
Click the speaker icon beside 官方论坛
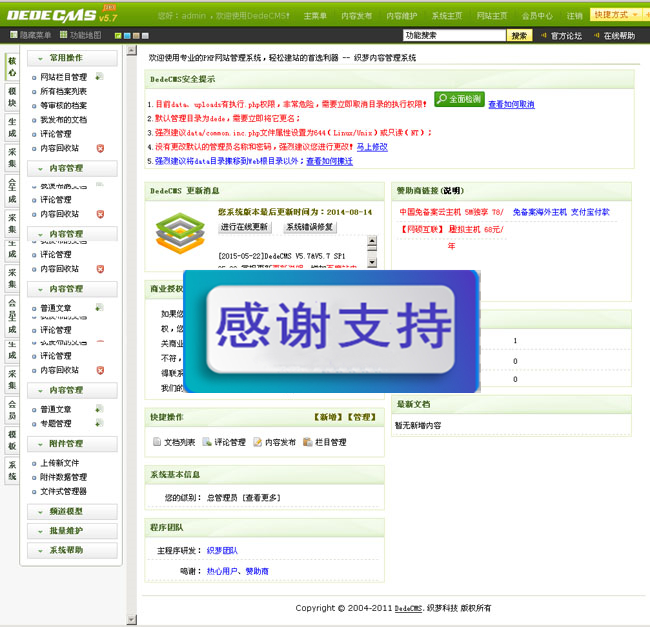[543, 36]
